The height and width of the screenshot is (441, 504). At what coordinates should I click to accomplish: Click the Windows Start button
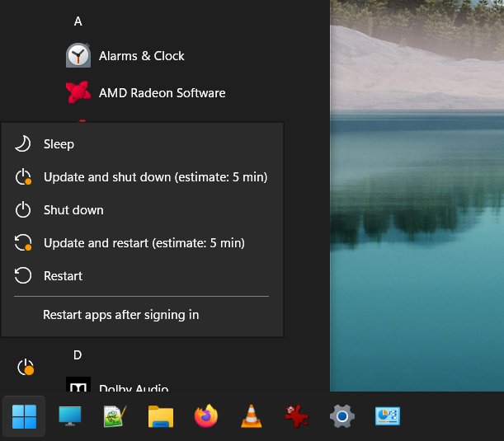(24, 417)
